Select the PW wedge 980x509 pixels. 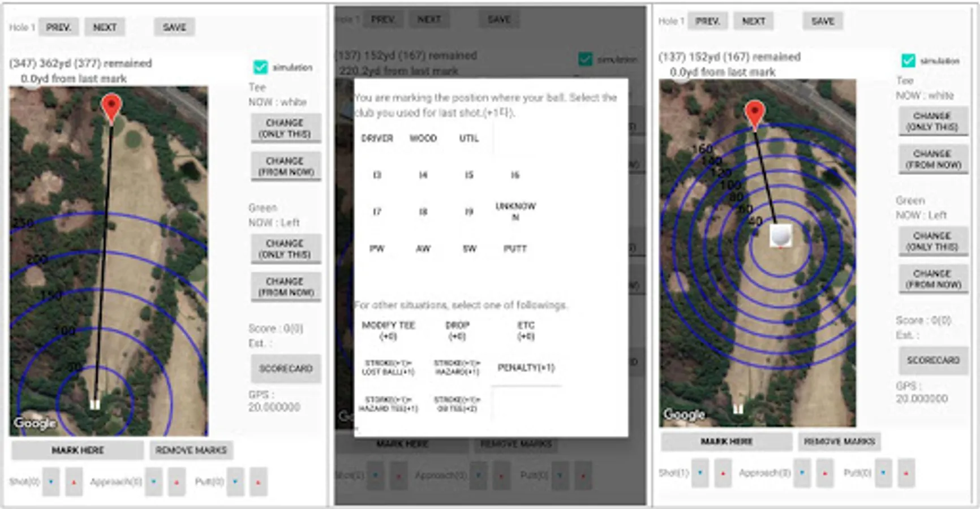[x=377, y=248]
